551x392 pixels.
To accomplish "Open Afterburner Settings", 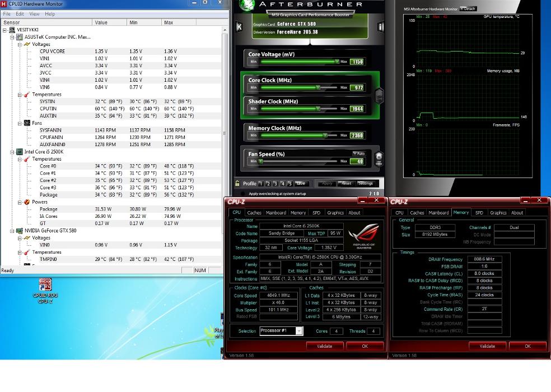I will [365, 184].
